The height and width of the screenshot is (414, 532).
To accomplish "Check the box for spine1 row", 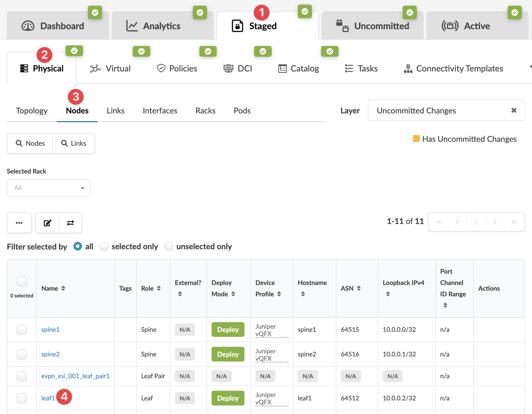I will click(x=22, y=329).
